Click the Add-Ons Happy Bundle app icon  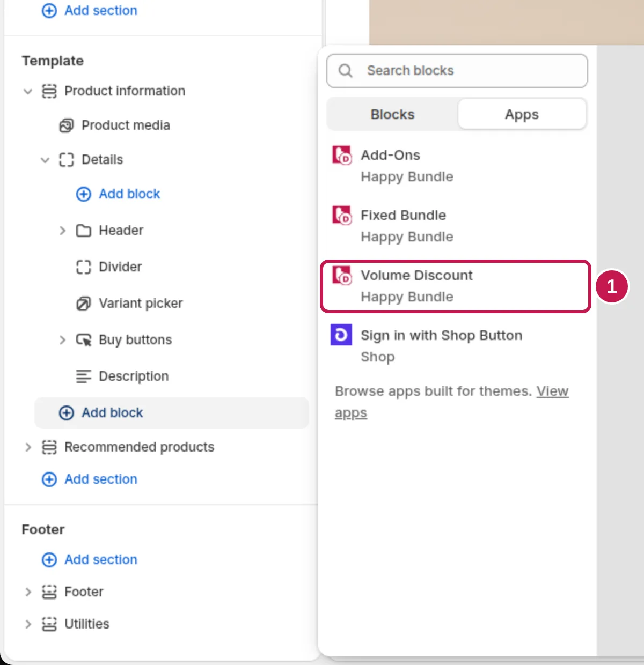pos(342,156)
